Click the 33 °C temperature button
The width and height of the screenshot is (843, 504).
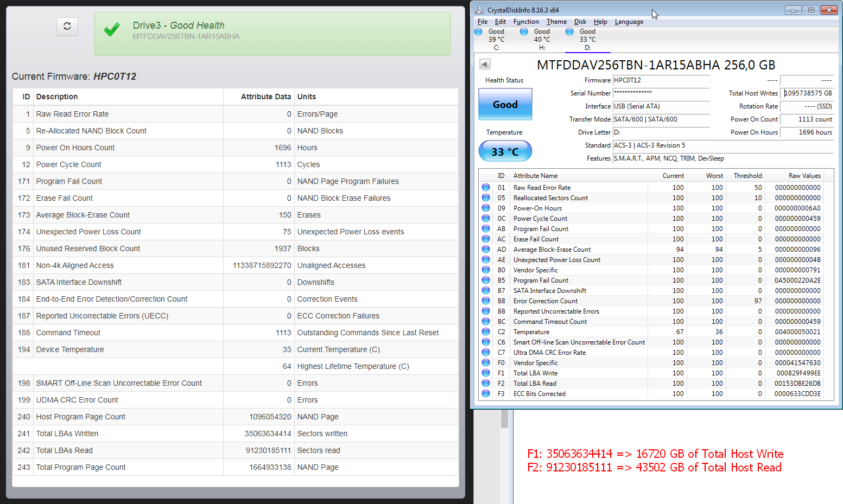[505, 151]
